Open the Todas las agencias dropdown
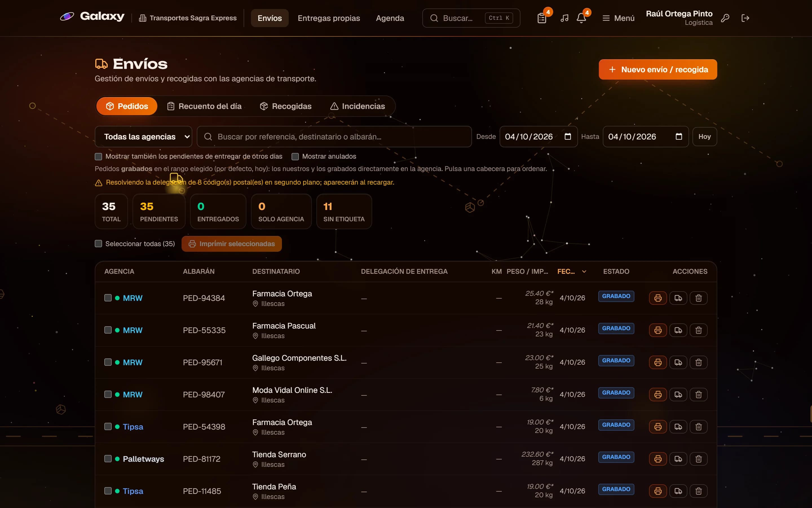 point(144,137)
